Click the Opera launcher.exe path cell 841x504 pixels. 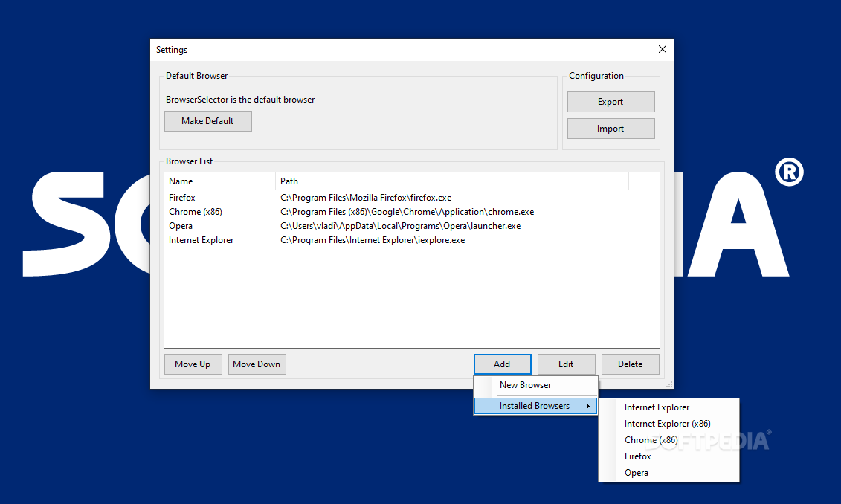[x=400, y=226]
